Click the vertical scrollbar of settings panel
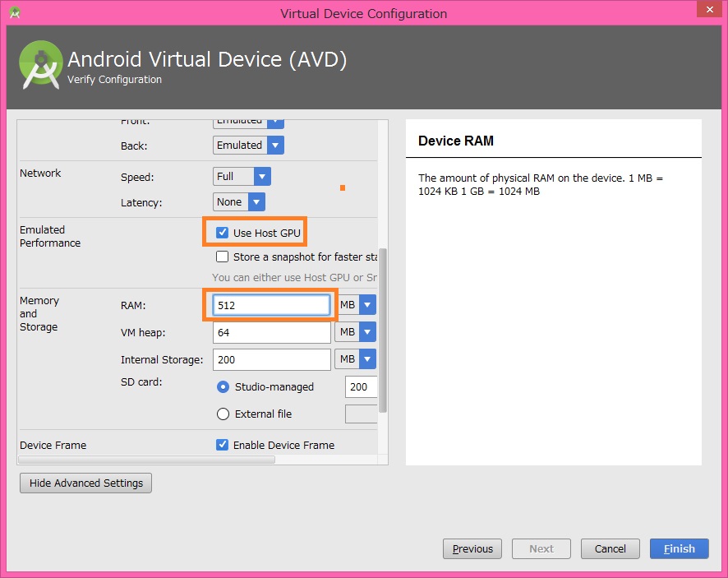The image size is (728, 578). pyautogui.click(x=383, y=331)
